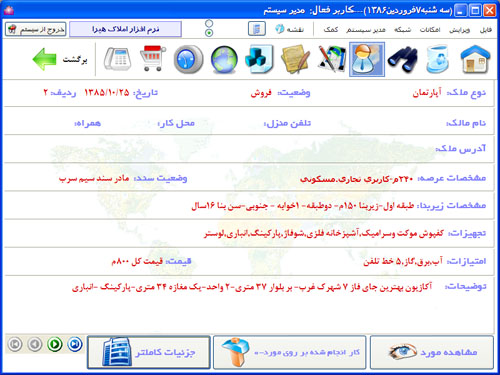Screen dimensions: 500x375
Task: Open the blue clock icon
Action: [x=188, y=60]
